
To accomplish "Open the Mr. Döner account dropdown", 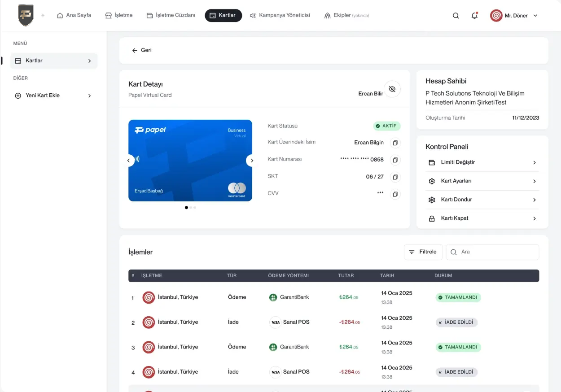I will [x=514, y=16].
